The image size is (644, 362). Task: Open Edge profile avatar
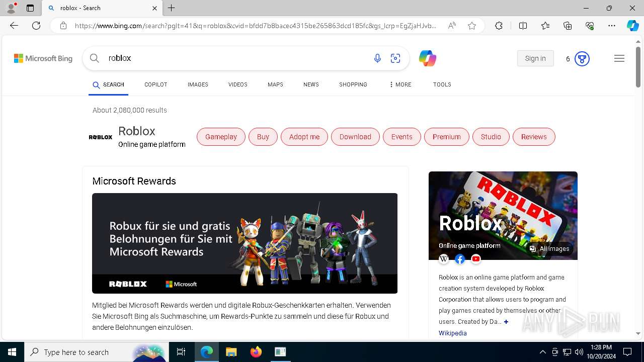[x=11, y=8]
